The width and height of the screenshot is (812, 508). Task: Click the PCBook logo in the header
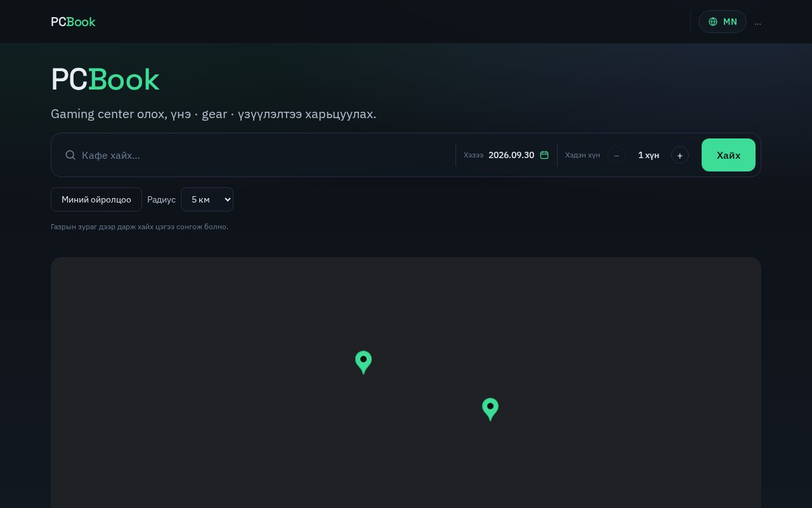tap(73, 22)
